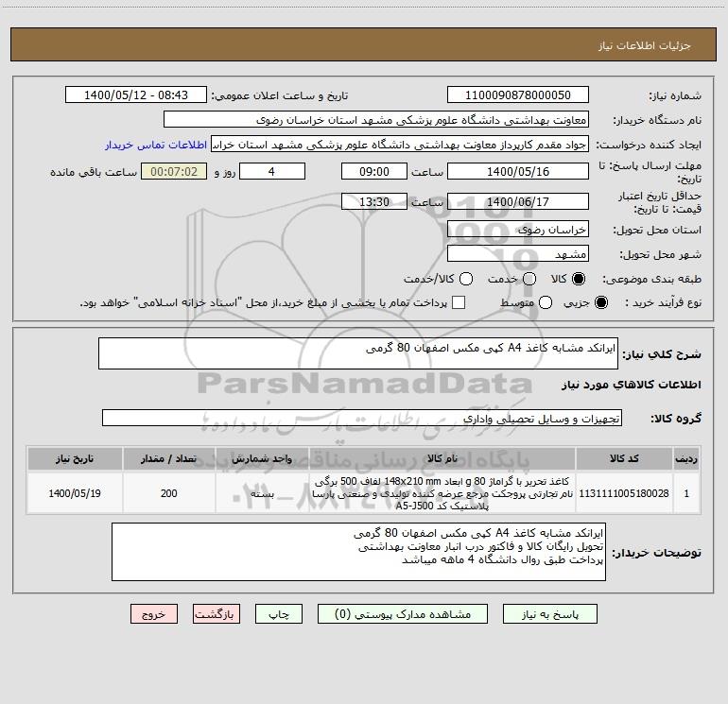Image resolution: width=728 pixels, height=704 pixels.
Task: Click the quantity cell 200
Action: pyautogui.click(x=168, y=493)
